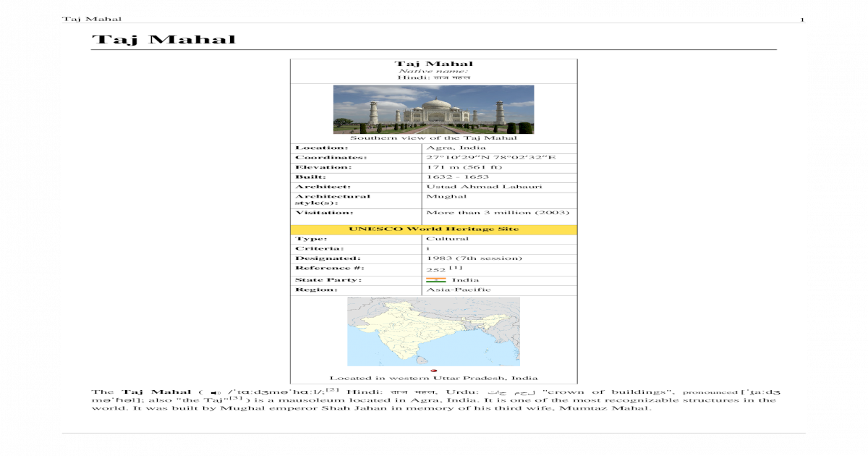Click the caption "Located in western Uttar Pradesh, India"
Image resolution: width=868 pixels, height=456 pixels.
433,378
